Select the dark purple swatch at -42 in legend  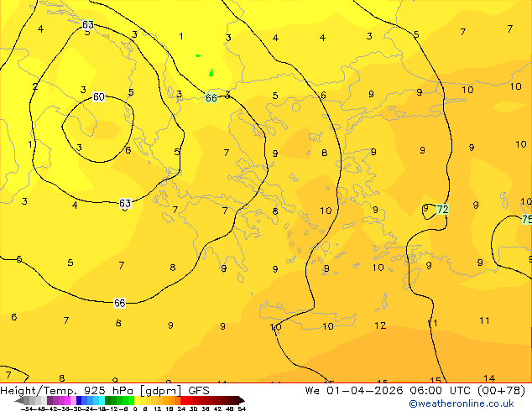pos(50,400)
